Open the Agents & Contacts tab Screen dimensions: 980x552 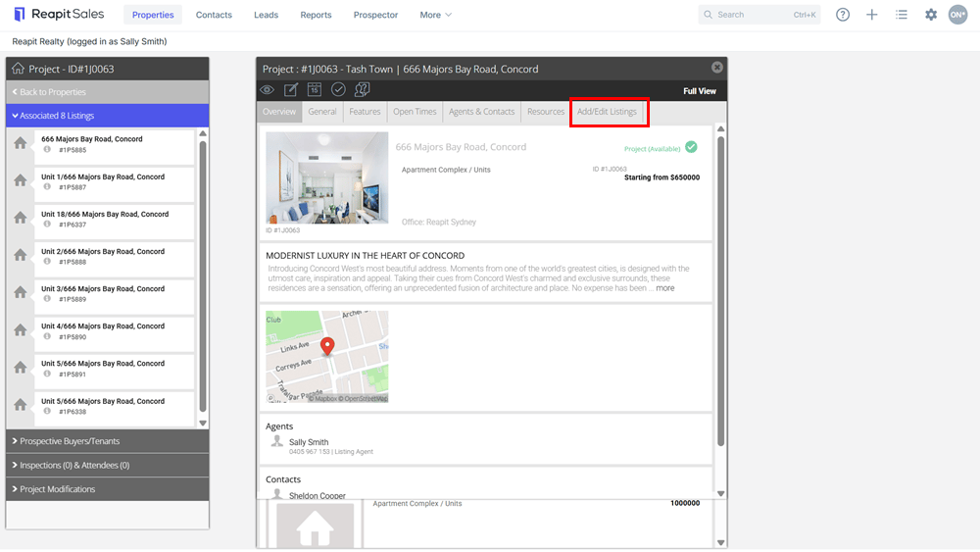pyautogui.click(x=481, y=112)
